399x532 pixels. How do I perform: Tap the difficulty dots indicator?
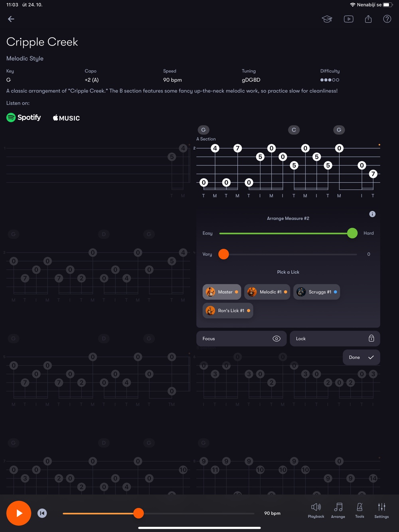(330, 80)
